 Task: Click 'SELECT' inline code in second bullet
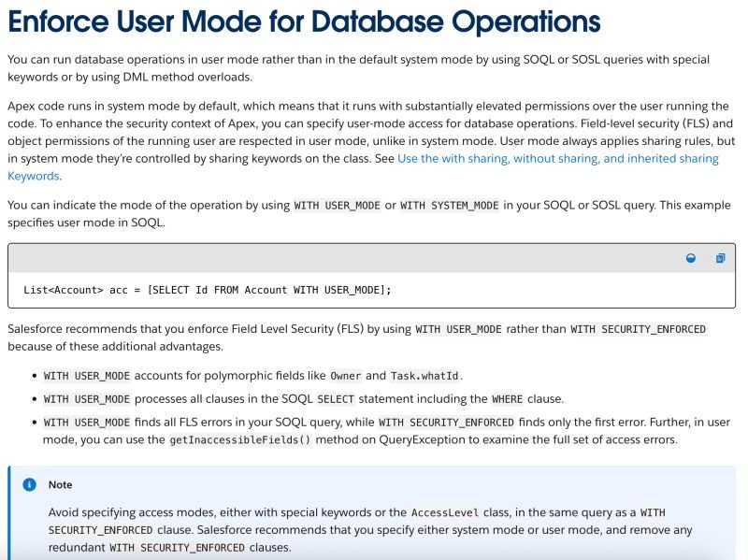[x=336, y=399]
